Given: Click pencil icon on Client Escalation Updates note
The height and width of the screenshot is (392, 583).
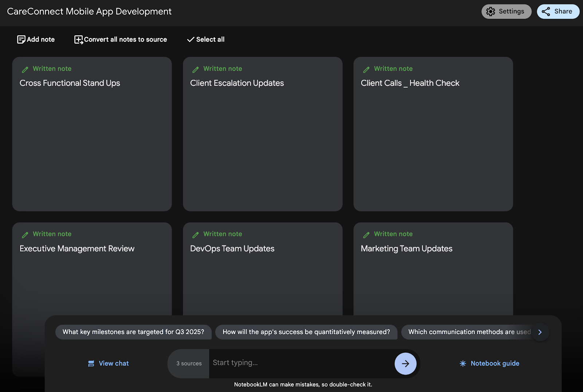Looking at the screenshot, I should [x=196, y=70].
